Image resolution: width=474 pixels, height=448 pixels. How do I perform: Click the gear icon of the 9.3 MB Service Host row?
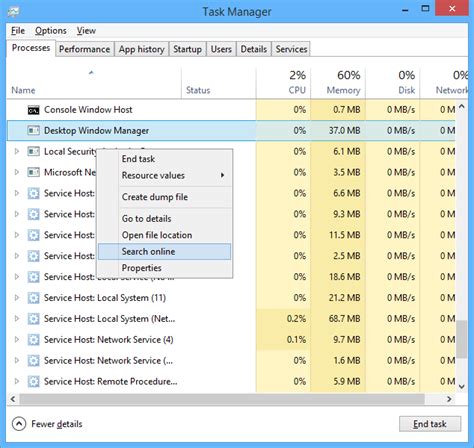click(33, 214)
